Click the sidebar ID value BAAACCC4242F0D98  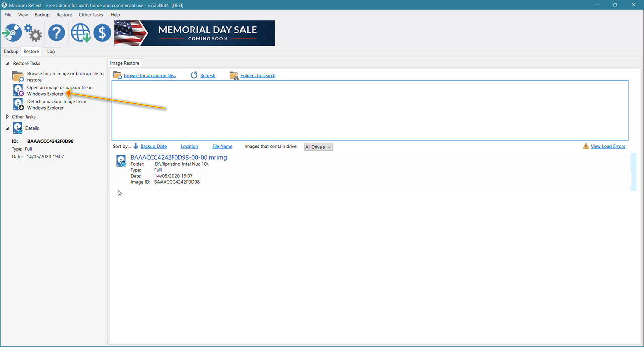pos(50,141)
